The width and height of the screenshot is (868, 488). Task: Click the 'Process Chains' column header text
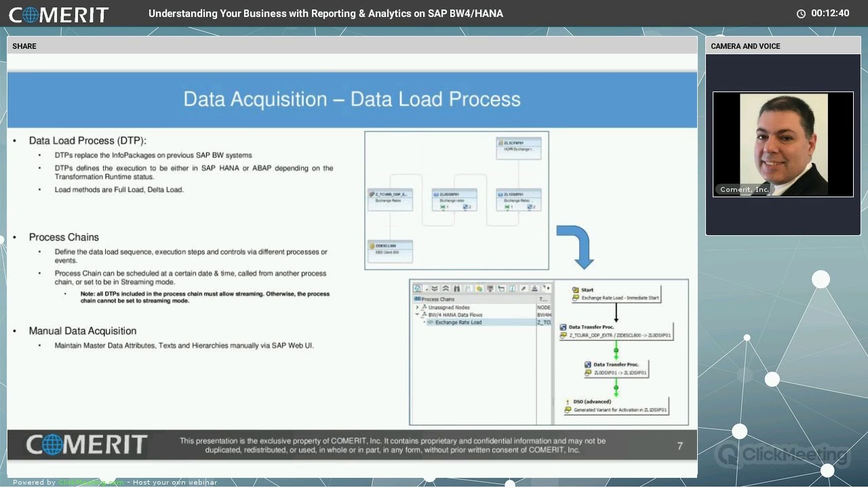[x=438, y=299]
